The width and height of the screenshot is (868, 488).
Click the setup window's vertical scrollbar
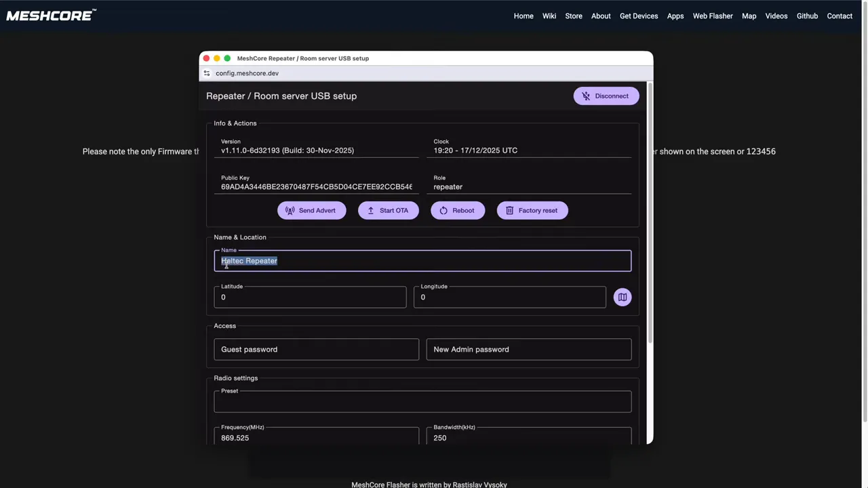(x=650, y=213)
